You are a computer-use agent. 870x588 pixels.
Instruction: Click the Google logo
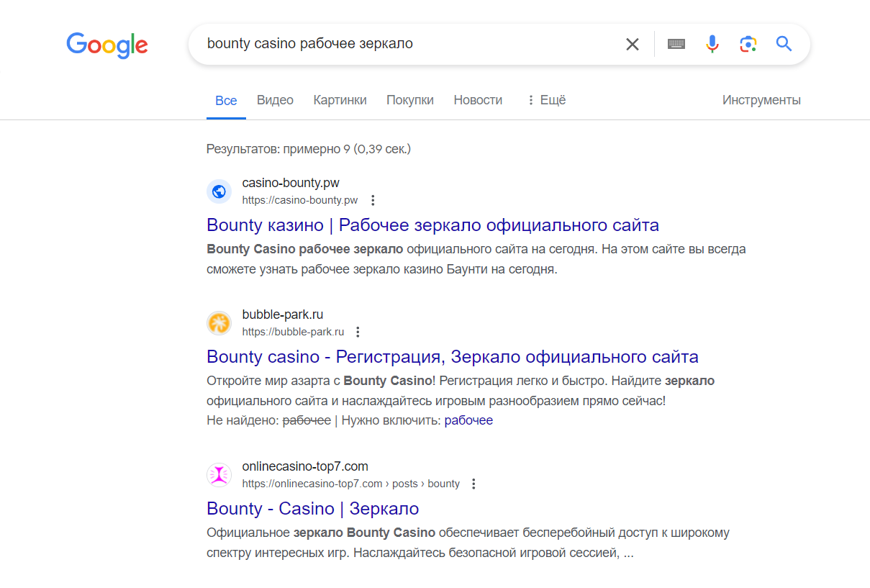pos(107,45)
